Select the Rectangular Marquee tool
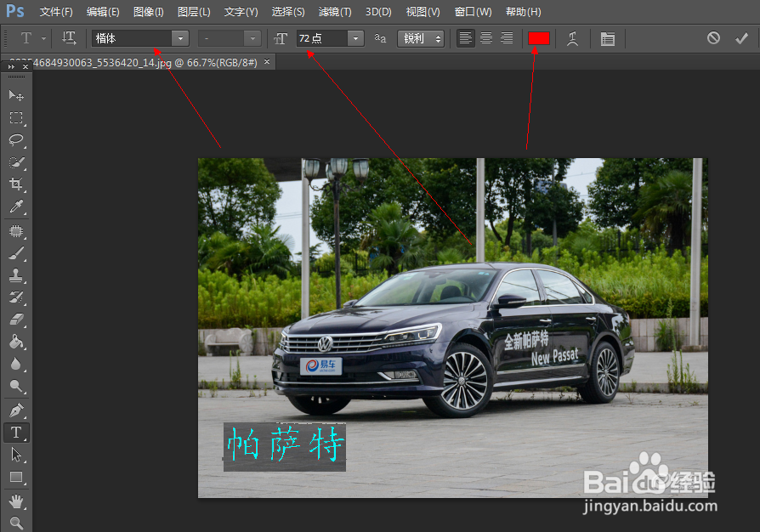760x532 pixels. (16, 118)
